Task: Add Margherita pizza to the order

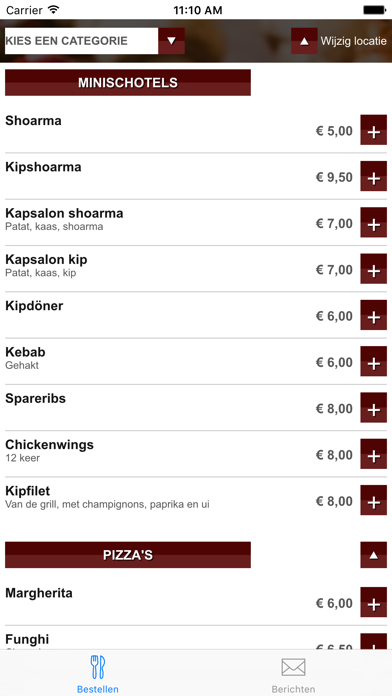Action: (373, 602)
